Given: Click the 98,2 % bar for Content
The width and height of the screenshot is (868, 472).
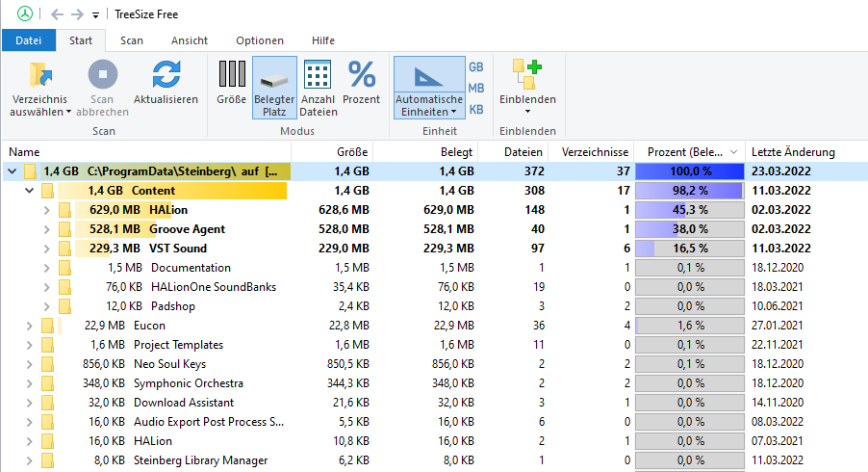Looking at the screenshot, I should pyautogui.click(x=689, y=191).
